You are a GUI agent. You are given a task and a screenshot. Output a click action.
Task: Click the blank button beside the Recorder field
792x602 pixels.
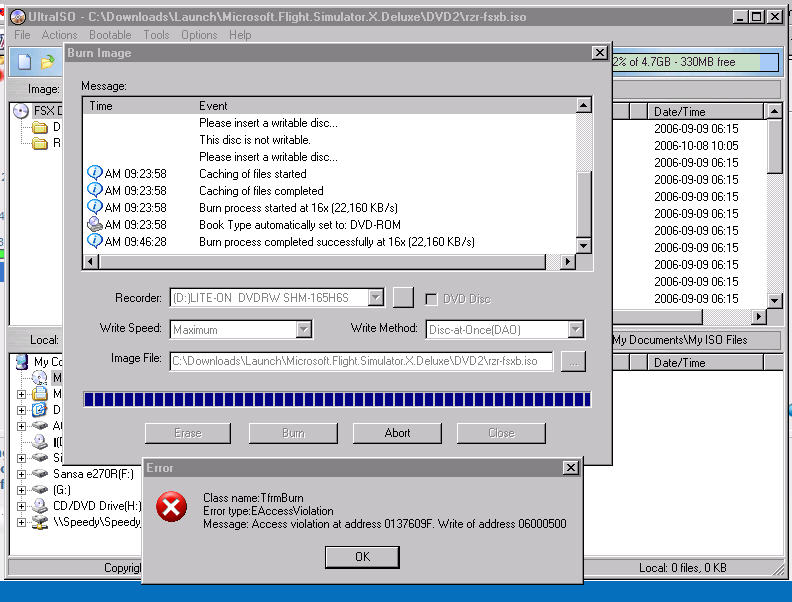(403, 297)
